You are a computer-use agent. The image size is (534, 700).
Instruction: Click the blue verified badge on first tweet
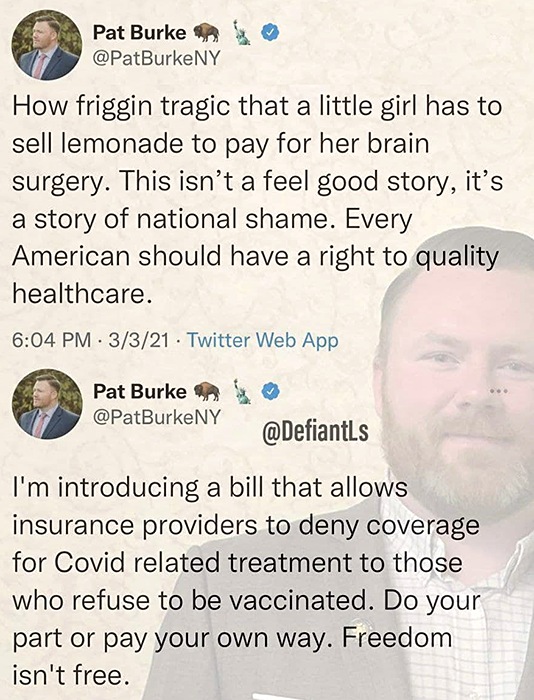(270, 33)
